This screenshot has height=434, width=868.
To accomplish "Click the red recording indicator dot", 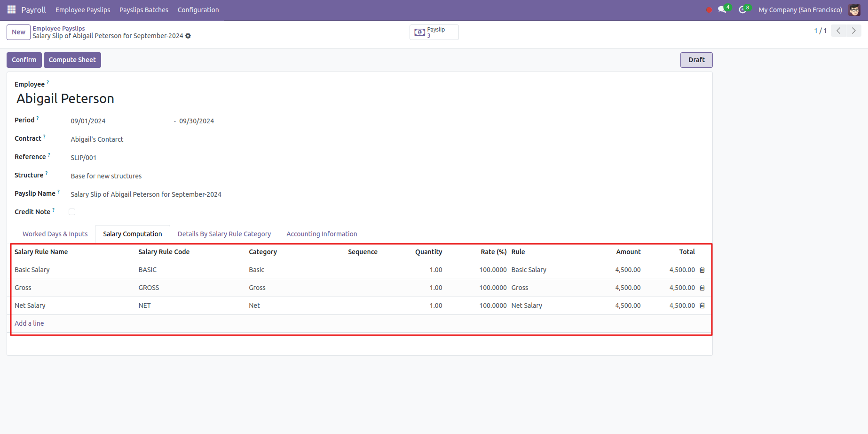I will [x=709, y=10].
